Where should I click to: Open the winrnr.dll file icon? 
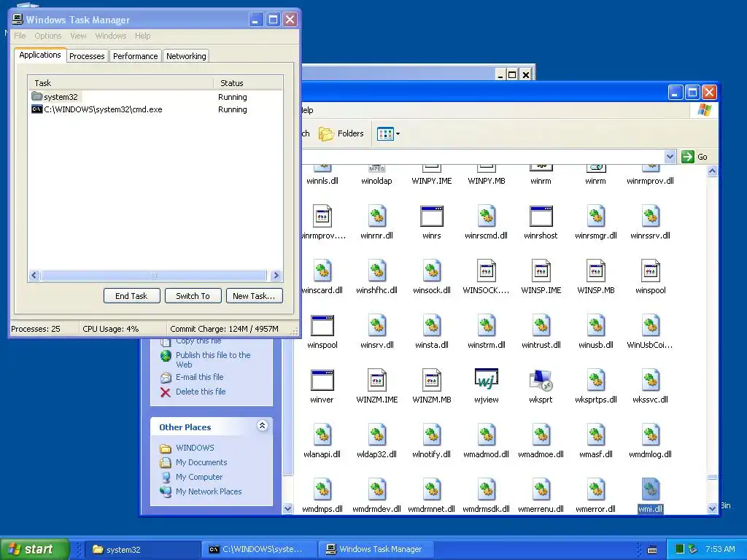(377, 216)
